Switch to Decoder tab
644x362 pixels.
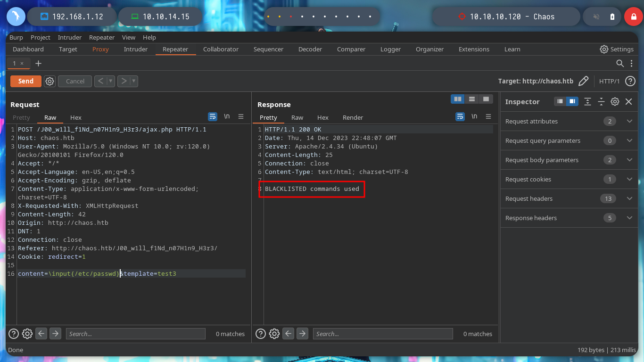tap(310, 49)
